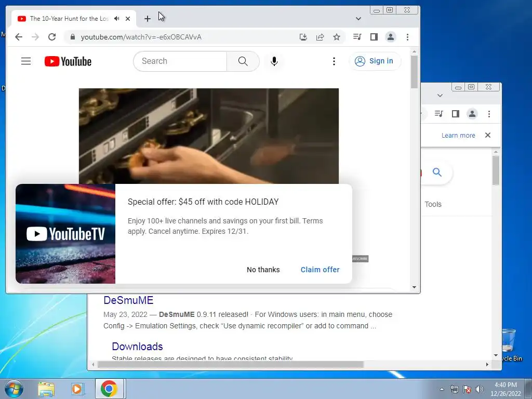Open the Windows Start menu
Screen dimensions: 532x399
(14, 389)
